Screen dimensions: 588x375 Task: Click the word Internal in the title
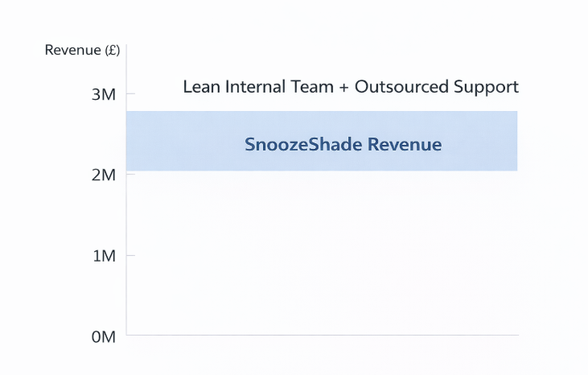(255, 87)
